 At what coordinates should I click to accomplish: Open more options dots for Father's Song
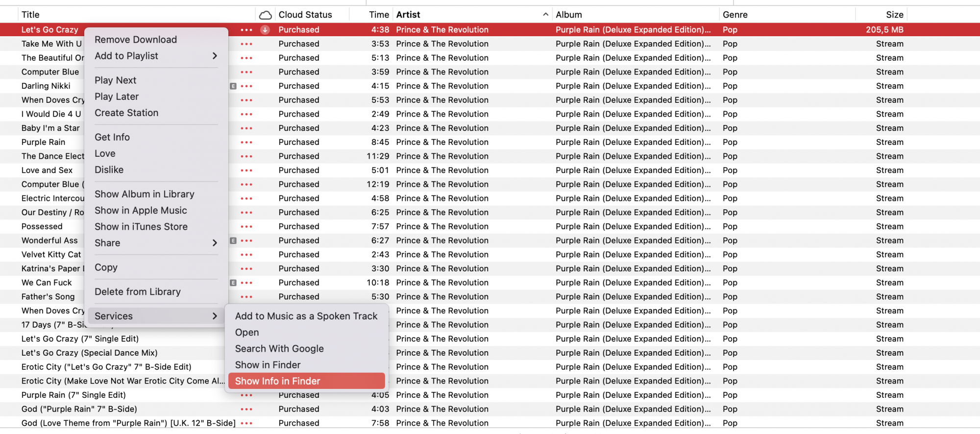(246, 297)
